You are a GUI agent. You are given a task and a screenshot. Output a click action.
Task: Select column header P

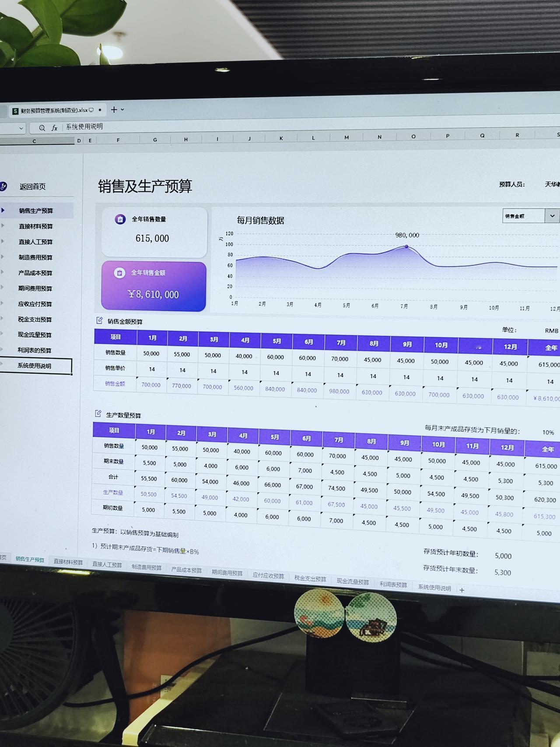point(448,136)
